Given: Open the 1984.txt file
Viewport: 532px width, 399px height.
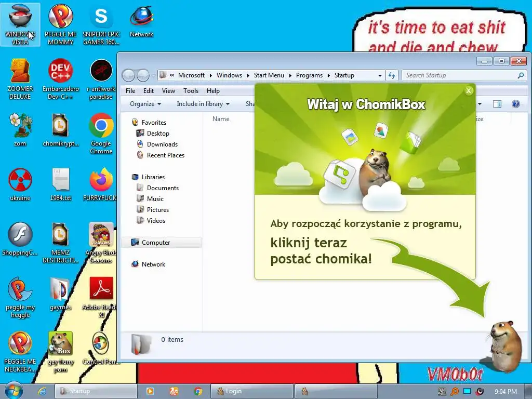Looking at the screenshot, I should click(60, 184).
